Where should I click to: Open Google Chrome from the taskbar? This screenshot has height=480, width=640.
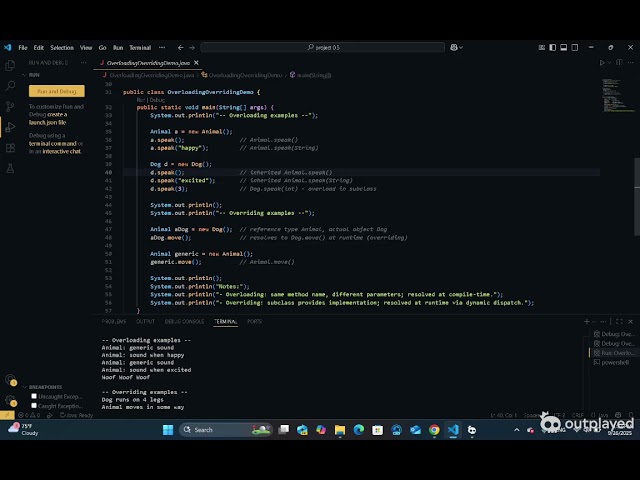click(434, 430)
